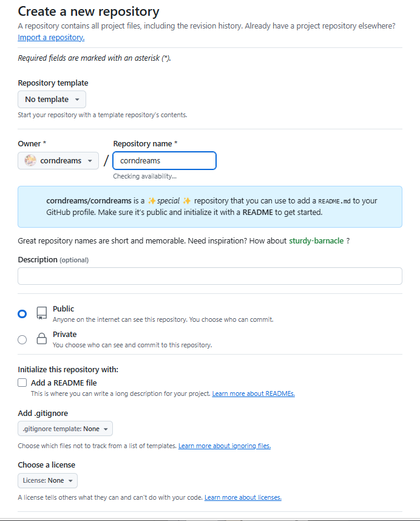This screenshot has width=420, height=521.
Task: Open the No template dropdown
Action: [52, 100]
